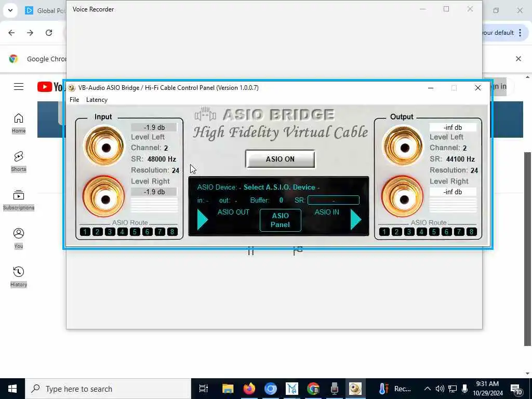Toggle Output ASIO Route channel 2
Image resolution: width=532 pixels, height=399 pixels.
396,232
